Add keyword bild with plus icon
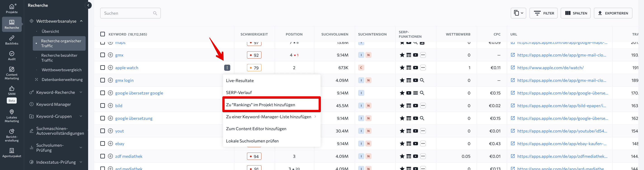644x170 pixels. 110,106
